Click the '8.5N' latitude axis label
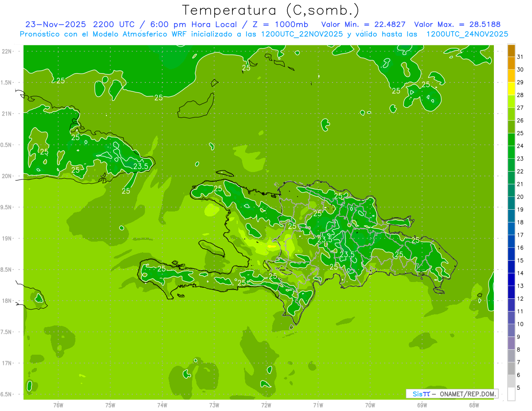Image resolution: width=532 pixels, height=411 pixels. (7, 270)
